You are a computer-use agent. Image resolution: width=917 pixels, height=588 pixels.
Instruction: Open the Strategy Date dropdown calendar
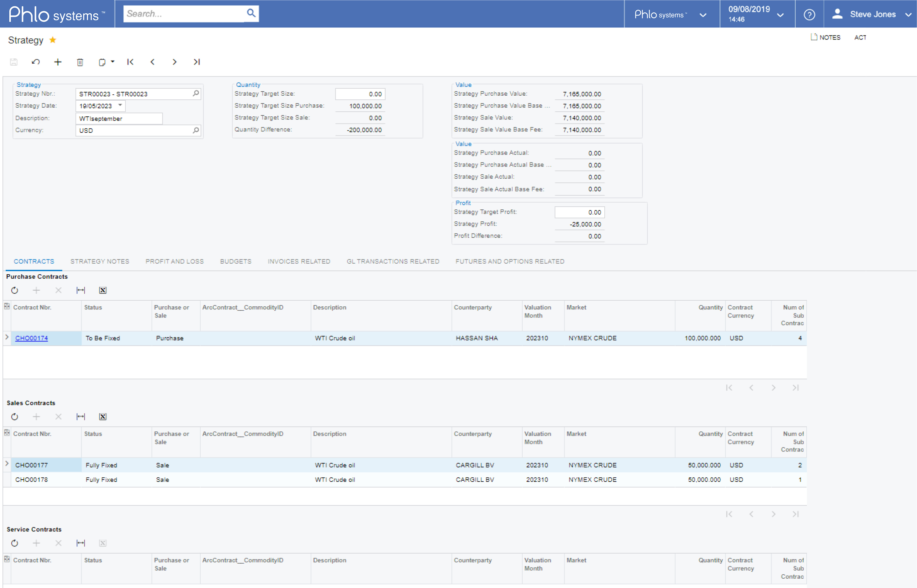pyautogui.click(x=115, y=106)
